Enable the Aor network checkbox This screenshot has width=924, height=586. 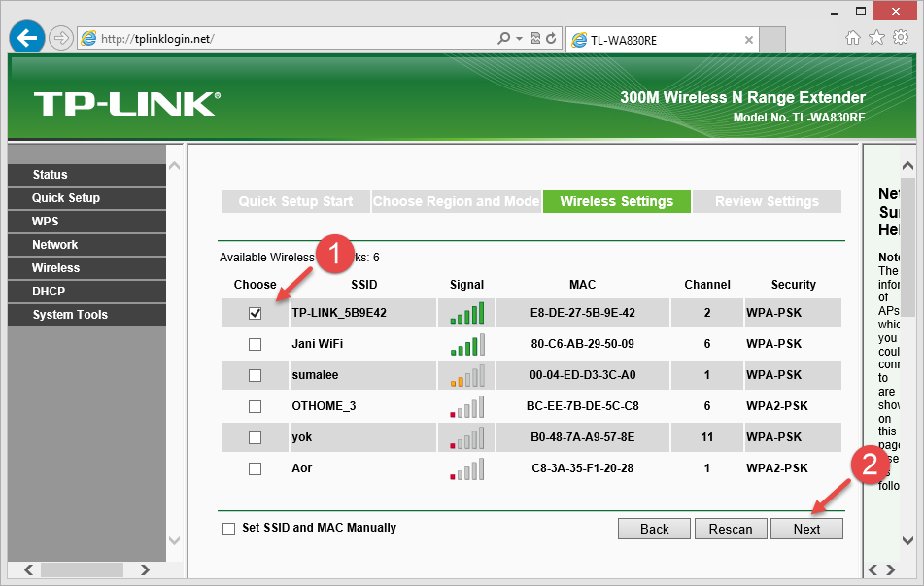coord(255,469)
